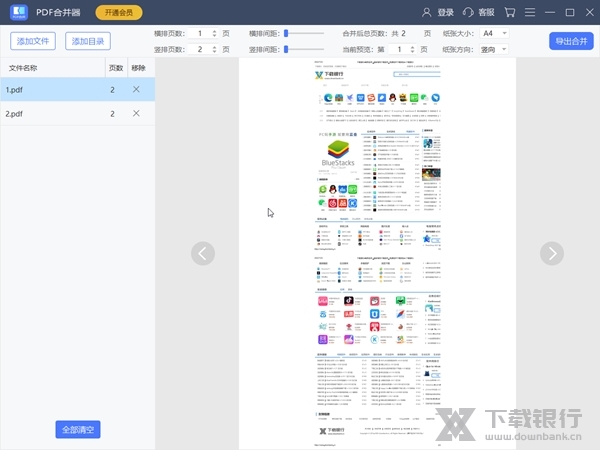Image resolution: width=600 pixels, height=450 pixels.
Task: Click the 当前预览 page number field
Action: point(399,49)
